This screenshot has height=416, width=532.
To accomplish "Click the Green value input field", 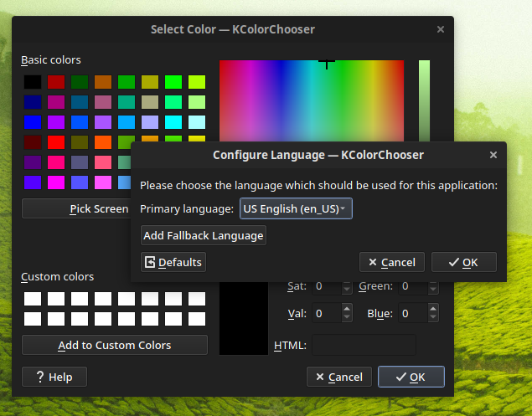I will coord(413,286).
